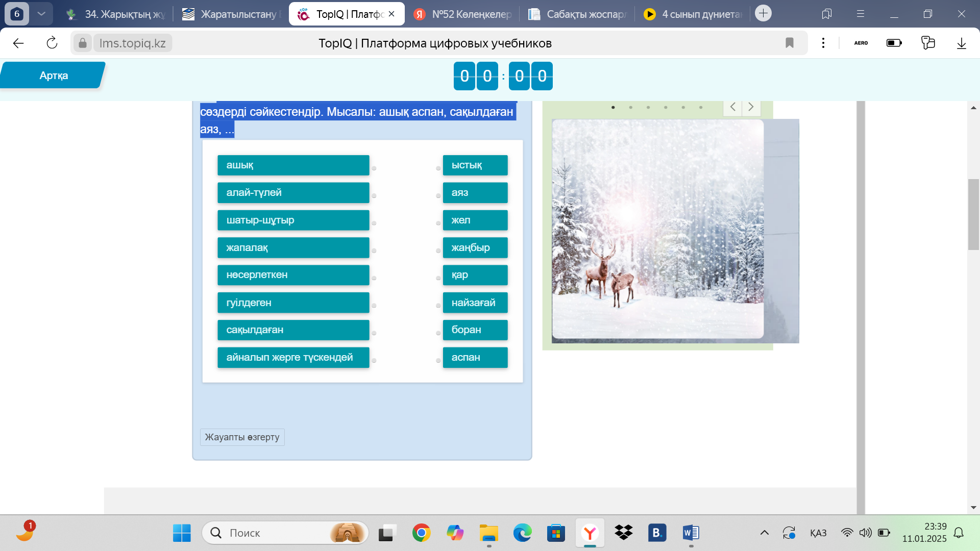The height and width of the screenshot is (551, 980).
Task: Expand the tab group dropdown arrow
Action: tap(41, 14)
